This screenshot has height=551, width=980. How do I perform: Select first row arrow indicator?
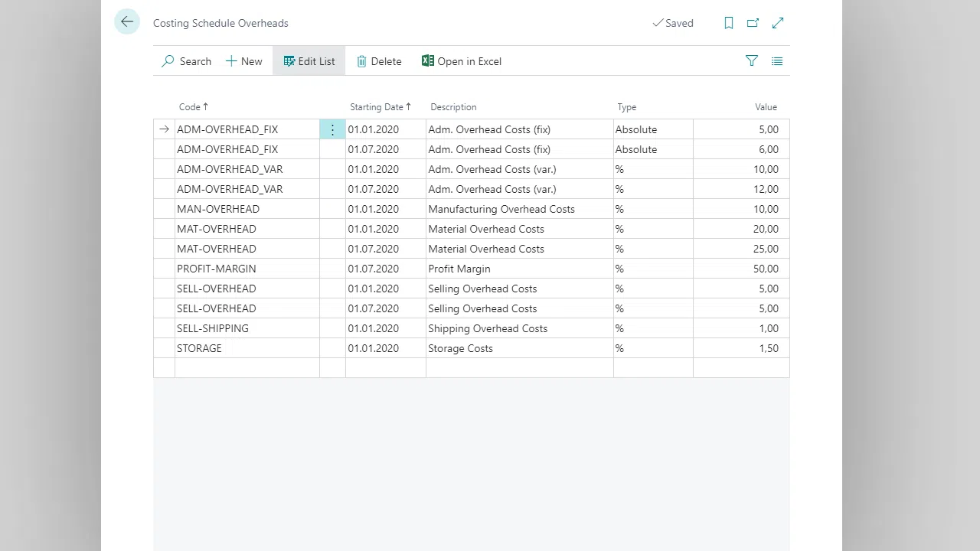[x=164, y=129]
